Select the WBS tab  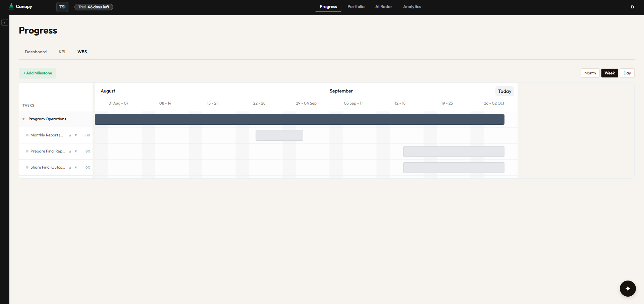click(x=82, y=52)
